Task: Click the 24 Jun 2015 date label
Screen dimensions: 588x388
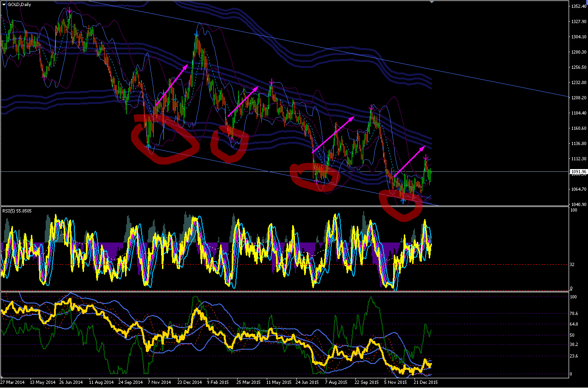Action: coord(308,383)
